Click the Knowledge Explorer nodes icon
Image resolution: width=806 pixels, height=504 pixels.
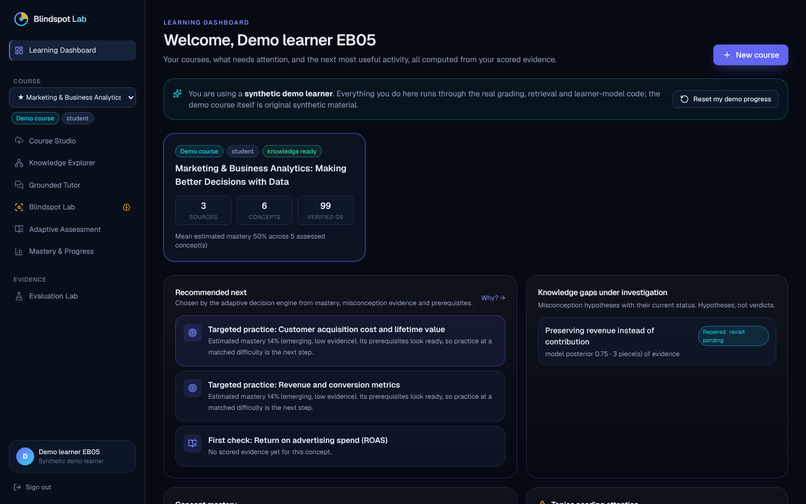[x=19, y=163]
